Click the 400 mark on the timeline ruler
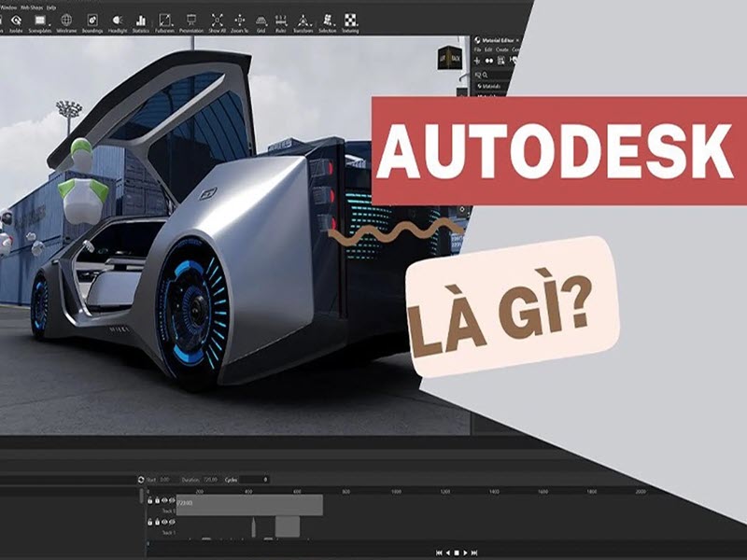747x560 pixels. 248,492
